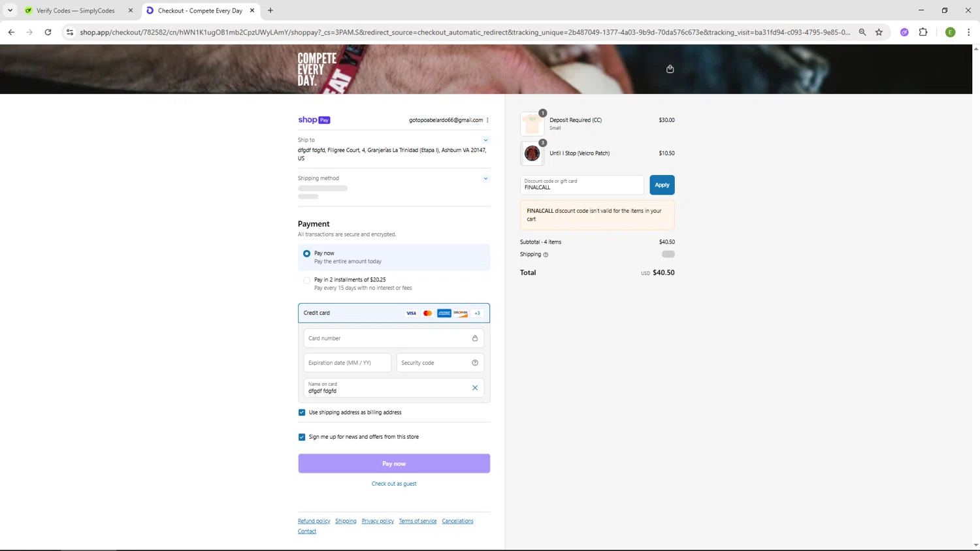Open the cart bag icon in header
The width and height of the screenshot is (980, 551).
[x=670, y=69]
